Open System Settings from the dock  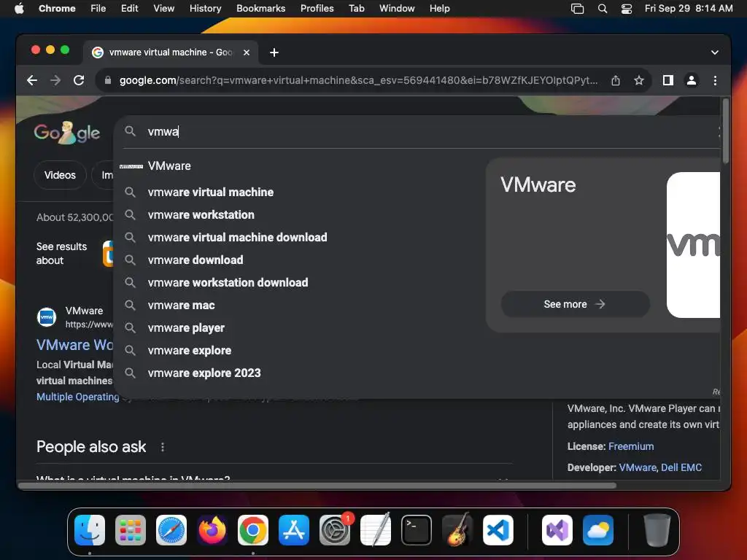[x=334, y=530]
